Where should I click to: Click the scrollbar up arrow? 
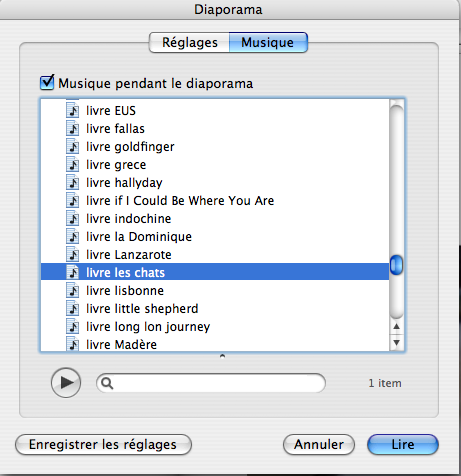tap(396, 326)
